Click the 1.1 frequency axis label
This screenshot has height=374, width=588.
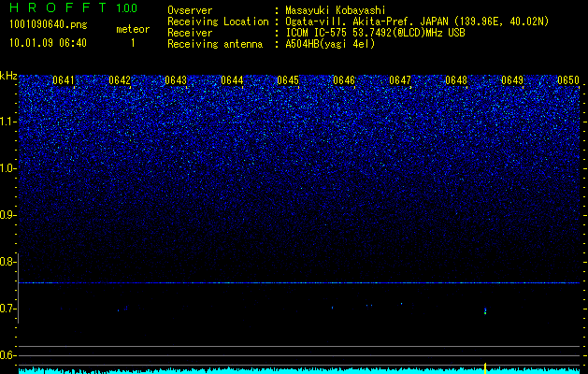(7, 122)
